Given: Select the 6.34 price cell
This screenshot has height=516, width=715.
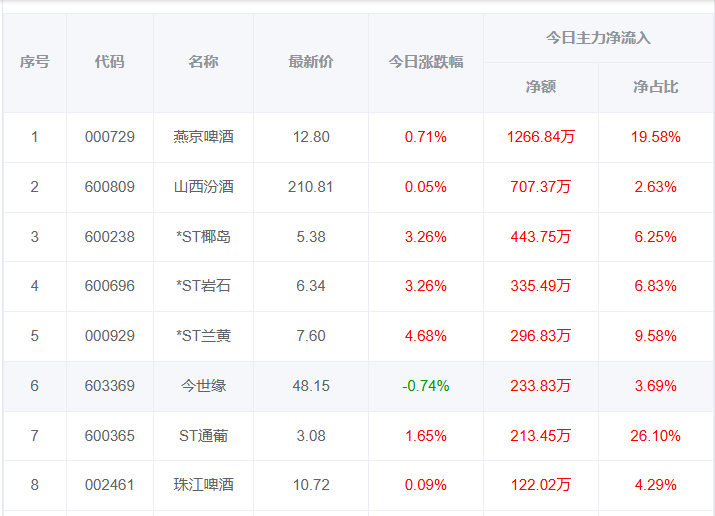Looking at the screenshot, I should 311,286.
